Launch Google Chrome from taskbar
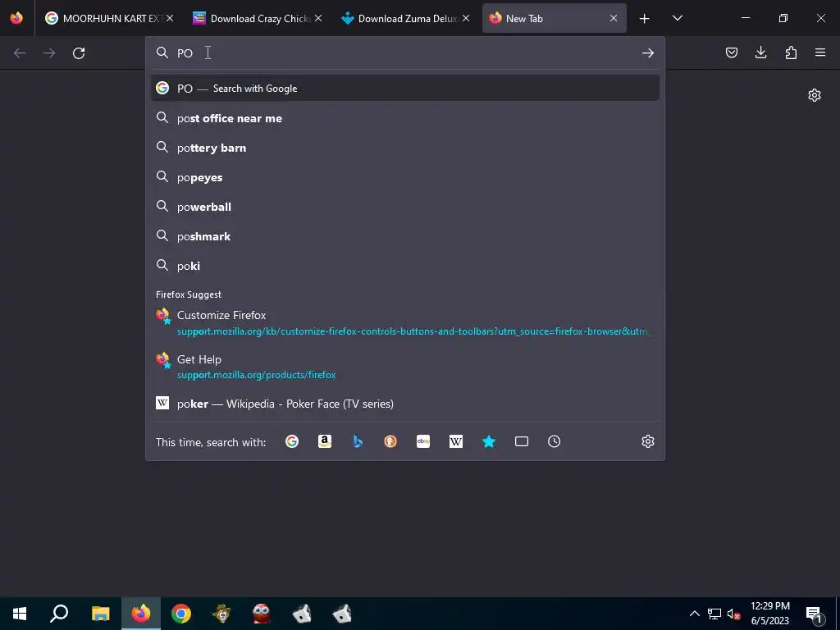Image resolution: width=840 pixels, height=630 pixels. tap(181, 614)
